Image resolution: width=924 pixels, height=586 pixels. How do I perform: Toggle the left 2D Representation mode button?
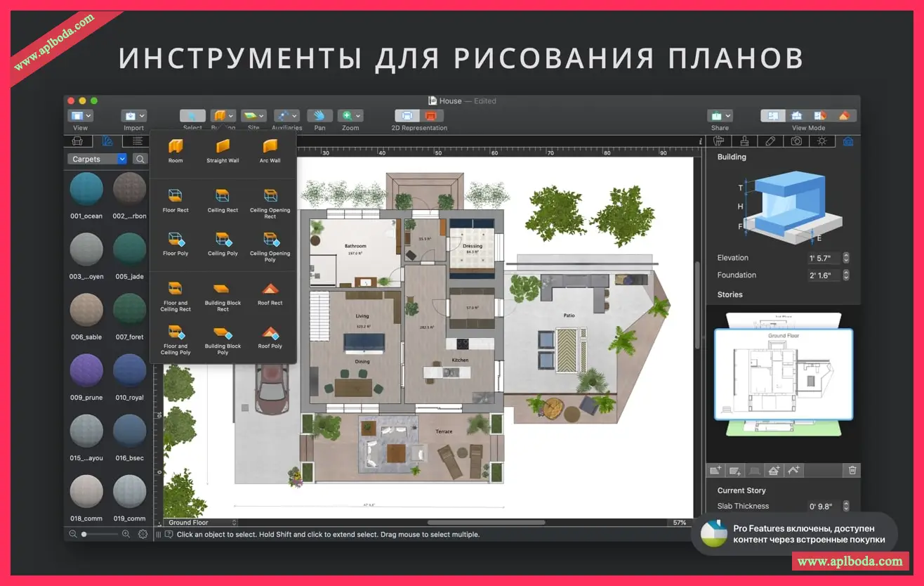[407, 116]
